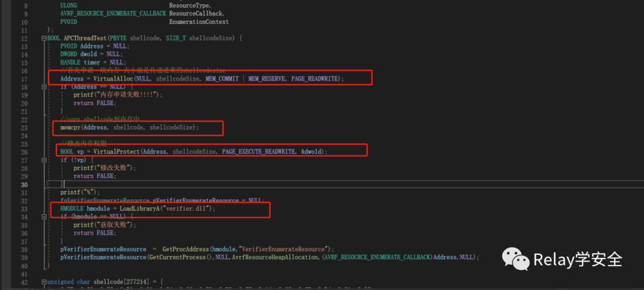Click the ULONG type on line 8
This screenshot has height=290, width=644.
68,6
